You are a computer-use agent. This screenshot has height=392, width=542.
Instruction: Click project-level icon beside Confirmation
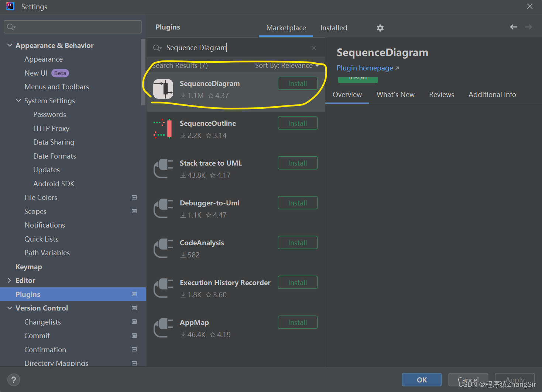click(134, 349)
